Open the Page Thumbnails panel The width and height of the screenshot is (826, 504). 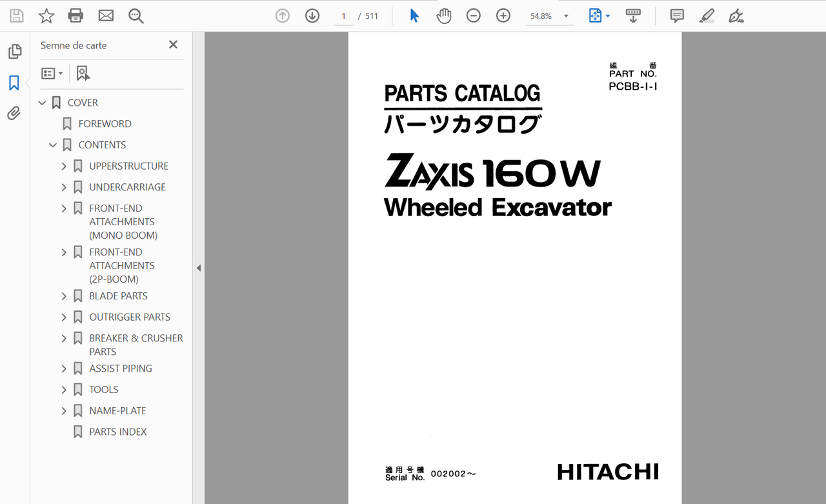pos(14,52)
